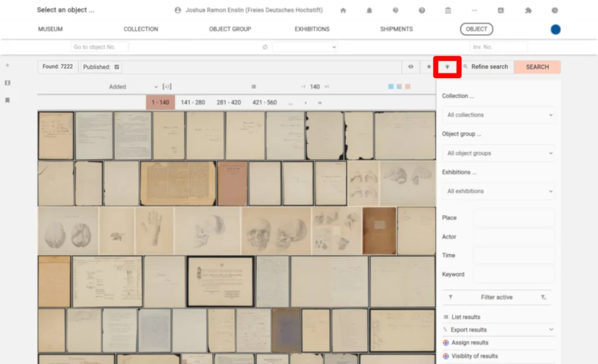Click the Go to object No. field
The image size is (598, 364).
tap(99, 47)
